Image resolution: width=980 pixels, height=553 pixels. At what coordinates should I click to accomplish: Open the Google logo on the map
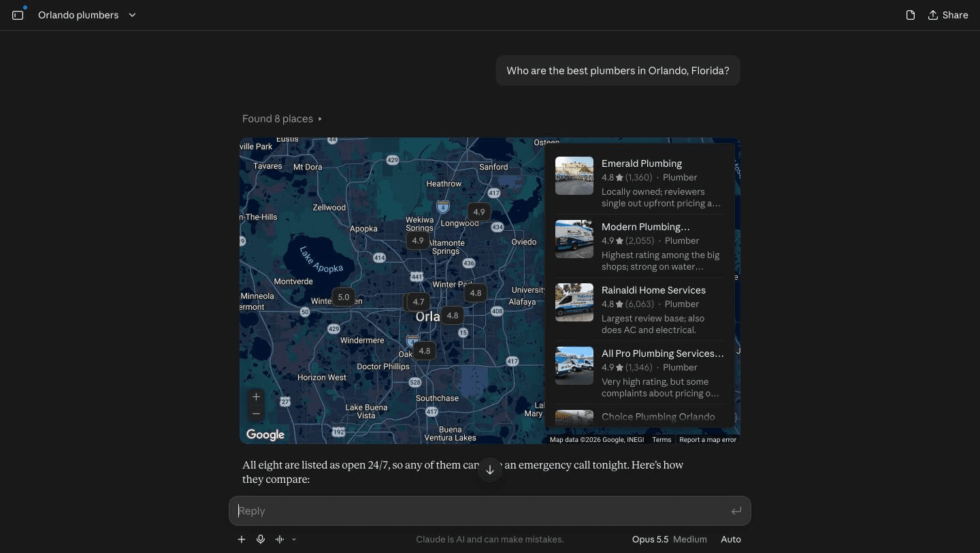pyautogui.click(x=265, y=434)
